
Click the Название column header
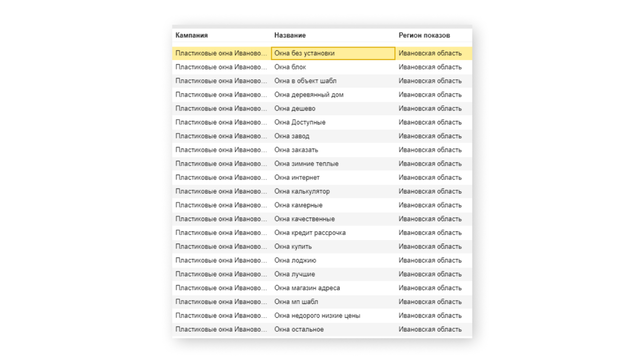pyautogui.click(x=290, y=36)
